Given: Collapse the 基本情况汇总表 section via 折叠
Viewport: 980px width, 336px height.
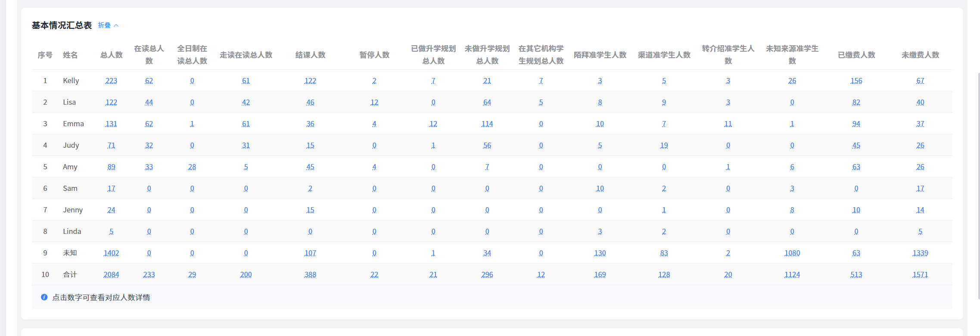Looking at the screenshot, I should pyautogui.click(x=108, y=25).
